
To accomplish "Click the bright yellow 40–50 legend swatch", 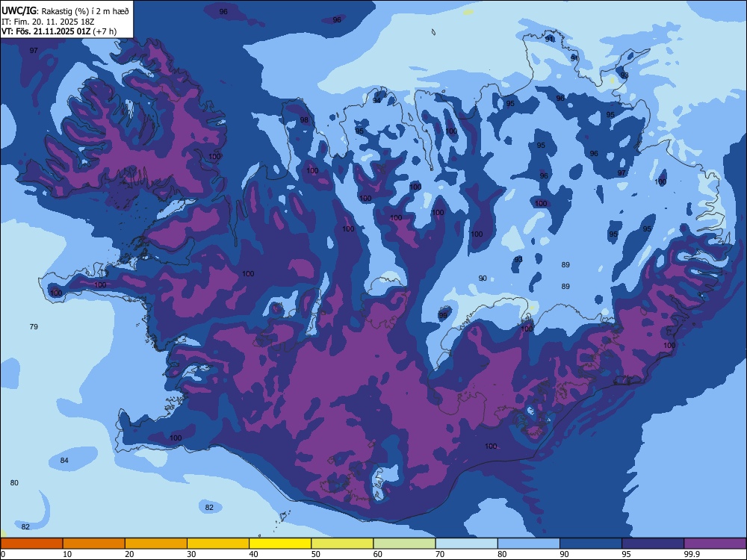I will [x=280, y=544].
